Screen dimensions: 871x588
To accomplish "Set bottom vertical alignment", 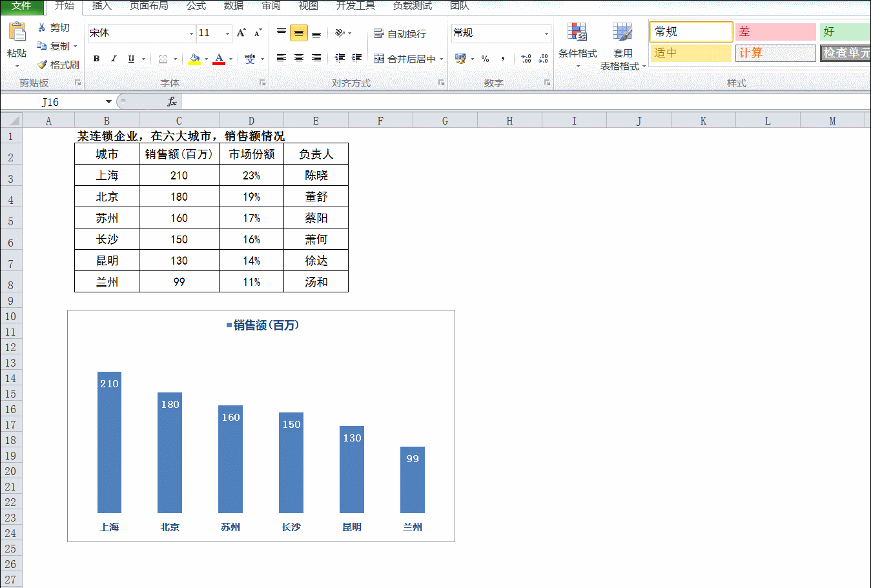I will [316, 33].
